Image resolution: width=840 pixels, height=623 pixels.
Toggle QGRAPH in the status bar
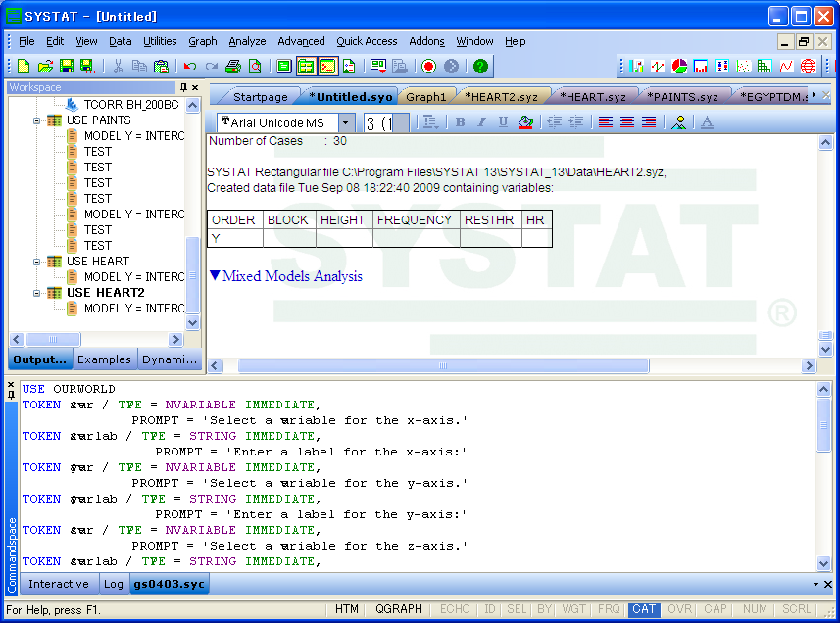click(x=399, y=609)
